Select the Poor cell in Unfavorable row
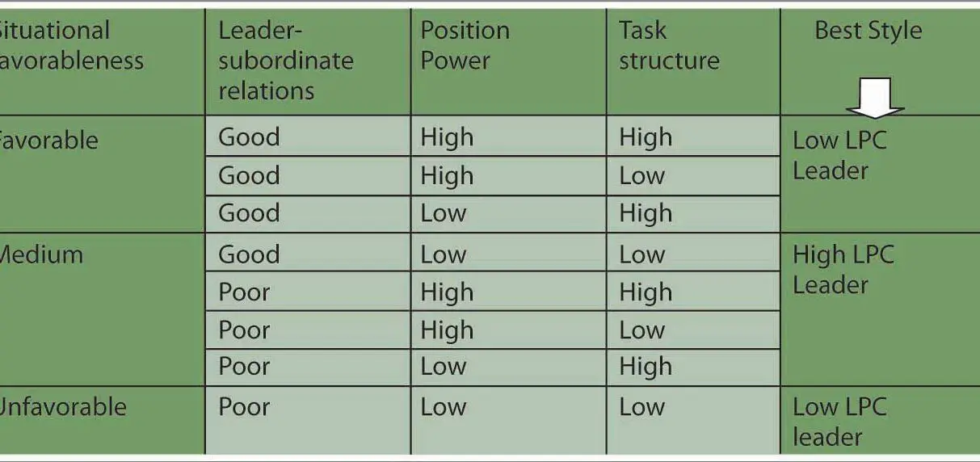980x462 pixels. (308, 420)
